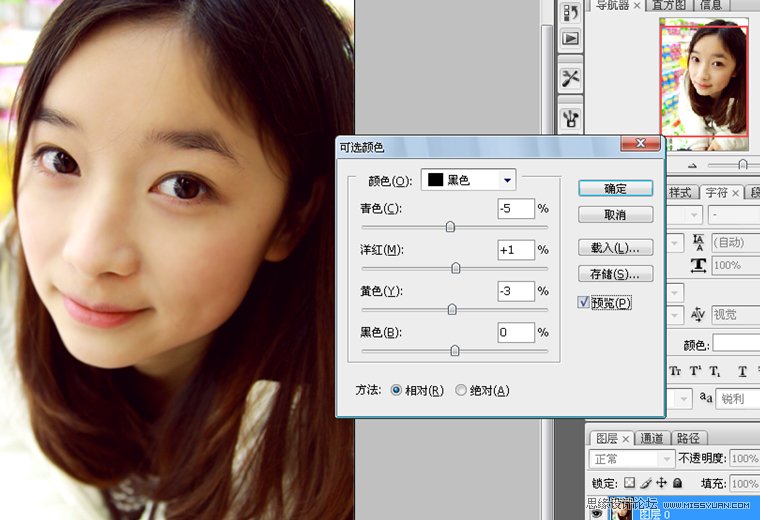This screenshot has height=520, width=760.
Task: Click the horizontal scale 100% field
Action: (735, 266)
